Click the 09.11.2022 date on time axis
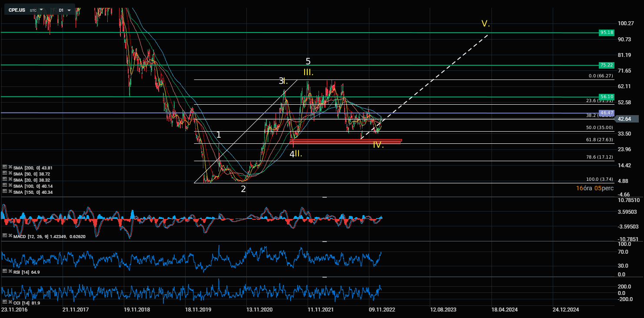This screenshot has height=318, width=644. point(382,310)
